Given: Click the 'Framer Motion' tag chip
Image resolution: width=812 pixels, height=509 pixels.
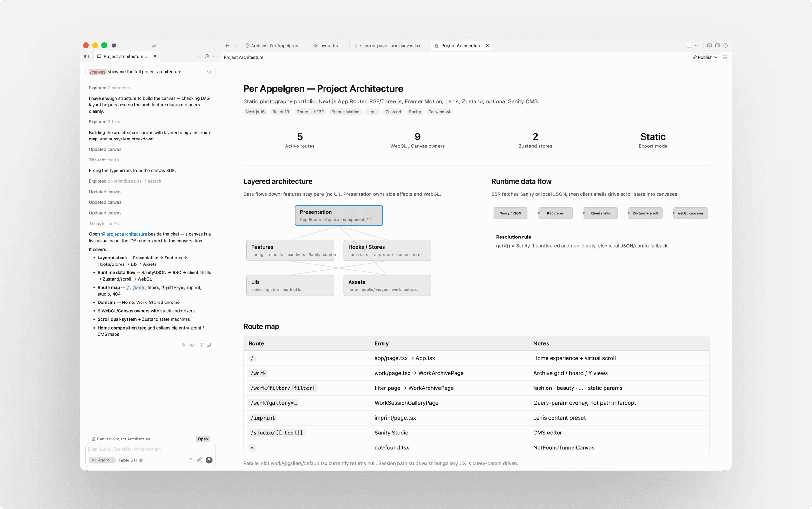Looking at the screenshot, I should tap(345, 112).
